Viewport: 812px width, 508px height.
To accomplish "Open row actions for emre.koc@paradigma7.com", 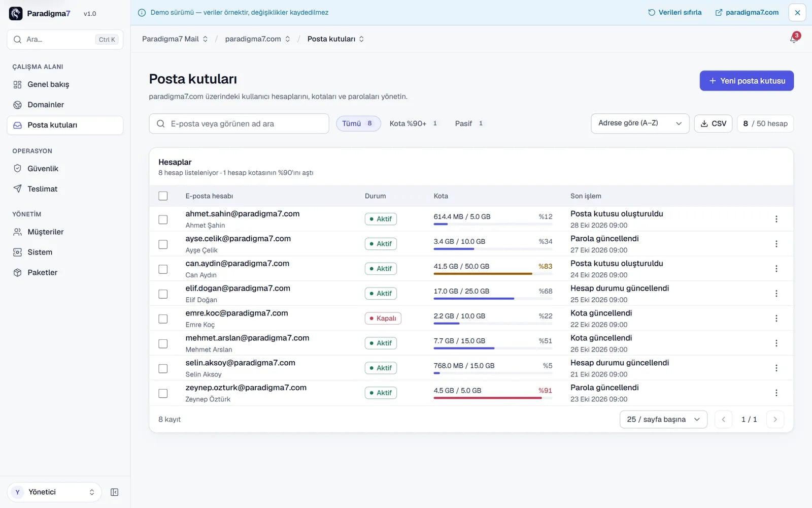I will [776, 319].
